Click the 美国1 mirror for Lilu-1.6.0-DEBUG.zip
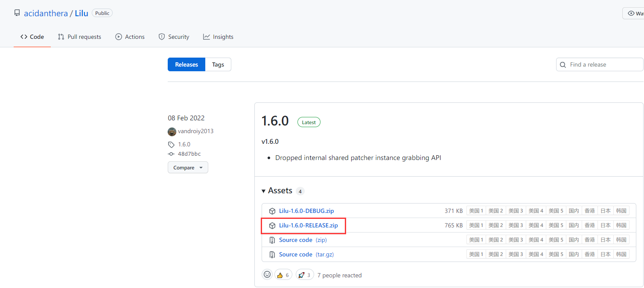Viewport: 644px width, 288px height. tap(476, 211)
